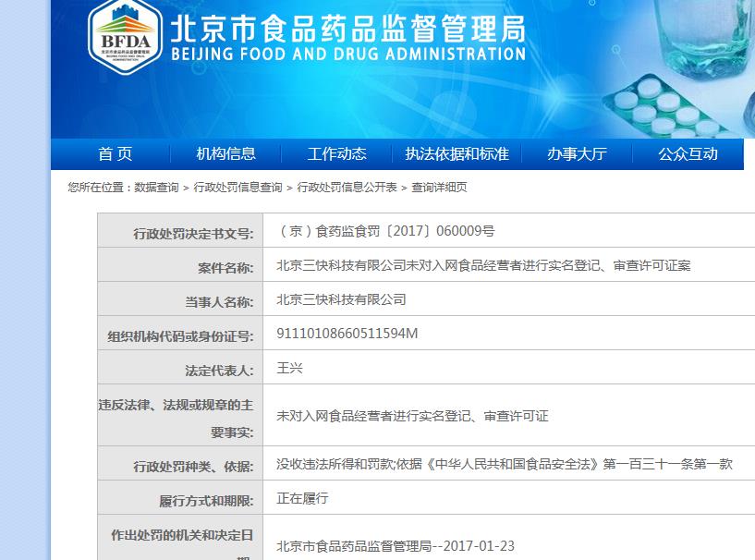The image size is (755, 560).
Task: Open the 机构信息 navigation menu
Action: pos(225,154)
